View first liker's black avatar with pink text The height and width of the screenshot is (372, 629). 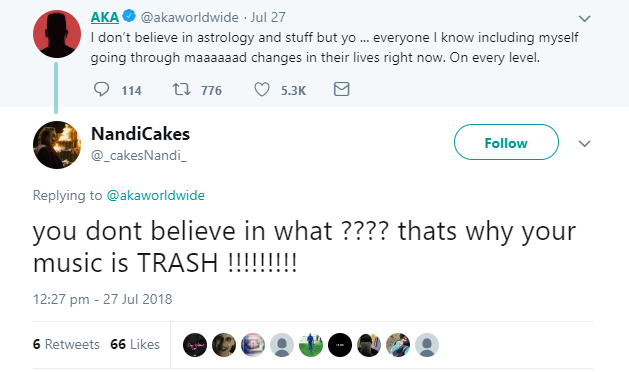pyautogui.click(x=195, y=345)
